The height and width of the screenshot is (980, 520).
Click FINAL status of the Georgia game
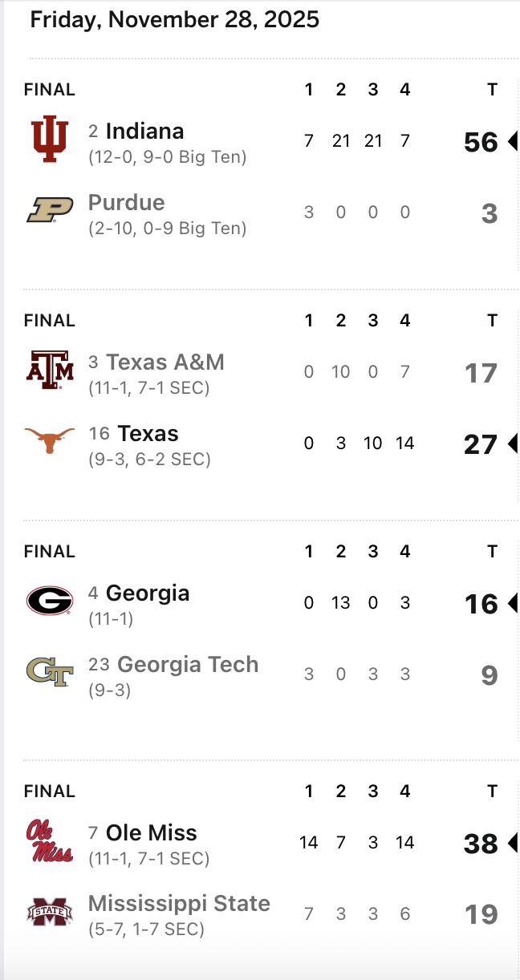pyautogui.click(x=50, y=552)
